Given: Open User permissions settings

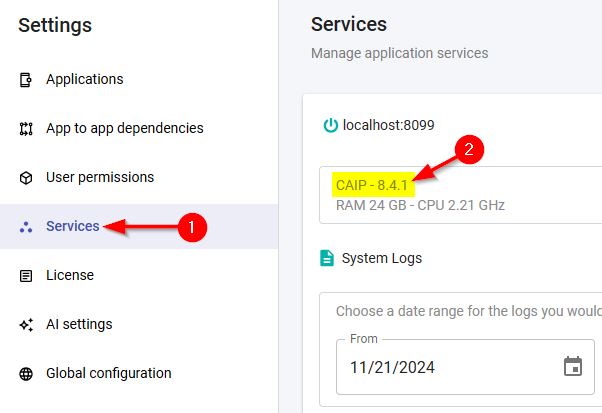Looking at the screenshot, I should (100, 177).
